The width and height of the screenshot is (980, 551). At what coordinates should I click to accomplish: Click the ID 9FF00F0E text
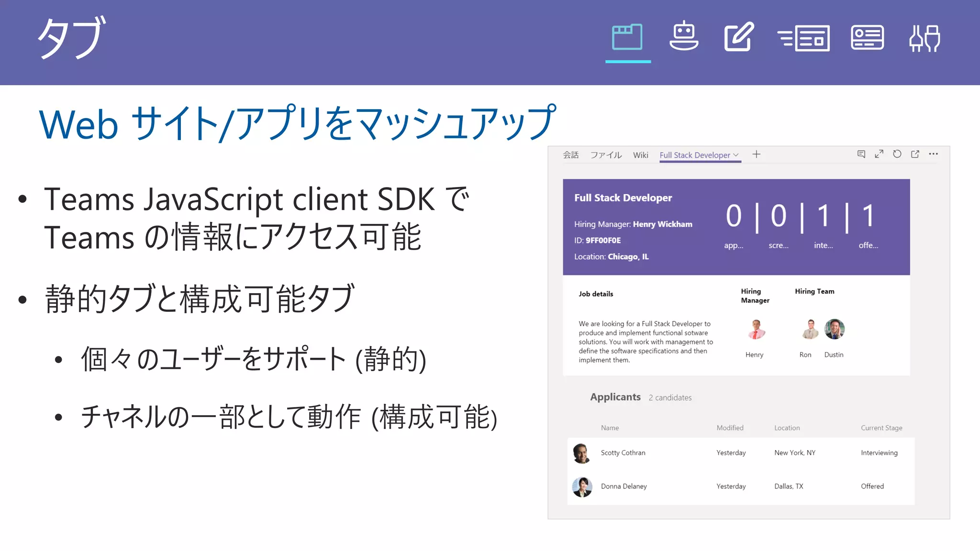(x=597, y=241)
